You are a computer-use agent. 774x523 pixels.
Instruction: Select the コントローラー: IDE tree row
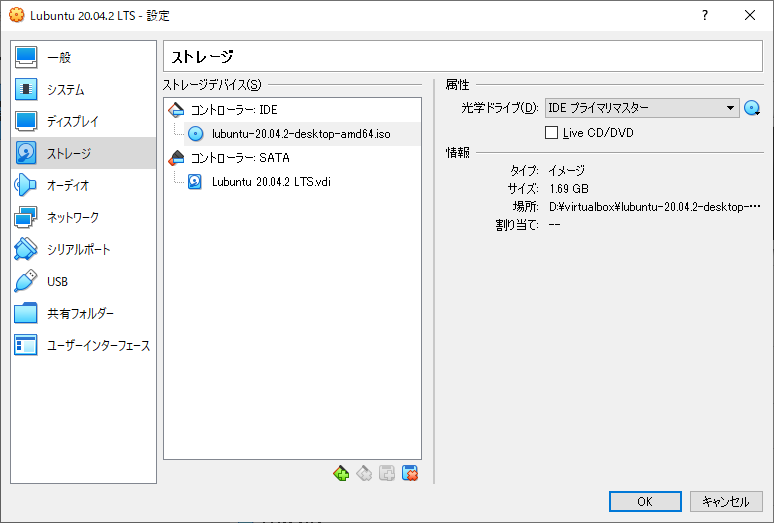(292, 110)
